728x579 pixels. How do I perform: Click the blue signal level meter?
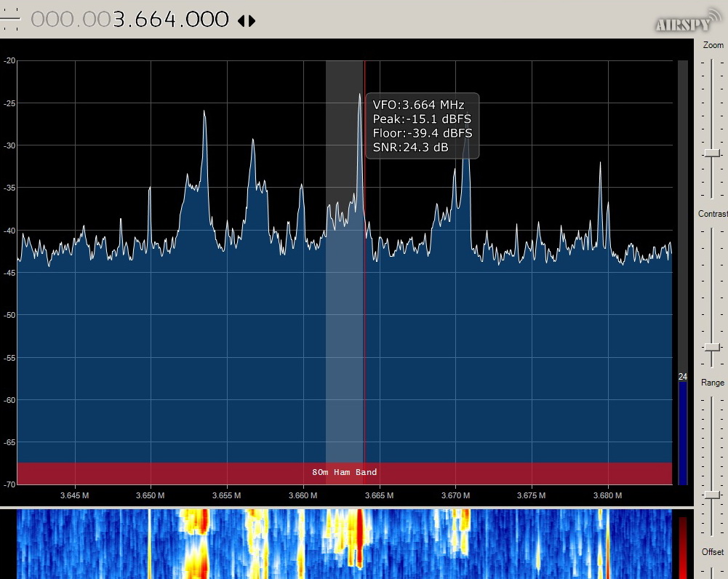tap(682, 433)
